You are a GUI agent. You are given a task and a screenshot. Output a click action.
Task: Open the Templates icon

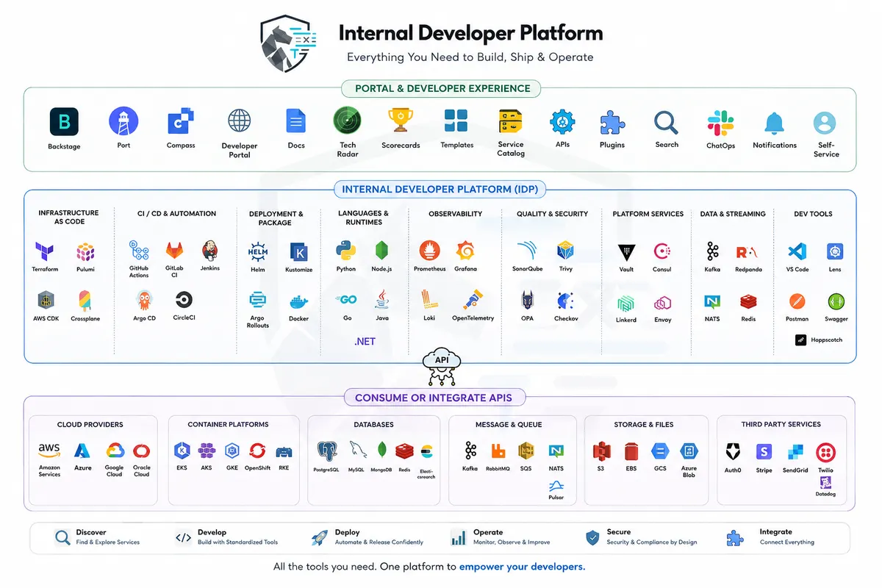tap(456, 121)
